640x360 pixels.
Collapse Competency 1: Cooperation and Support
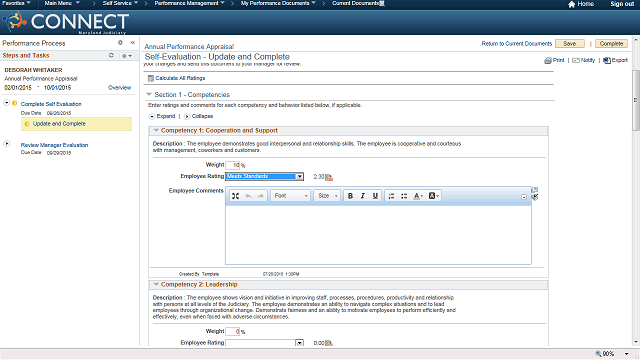[156, 131]
